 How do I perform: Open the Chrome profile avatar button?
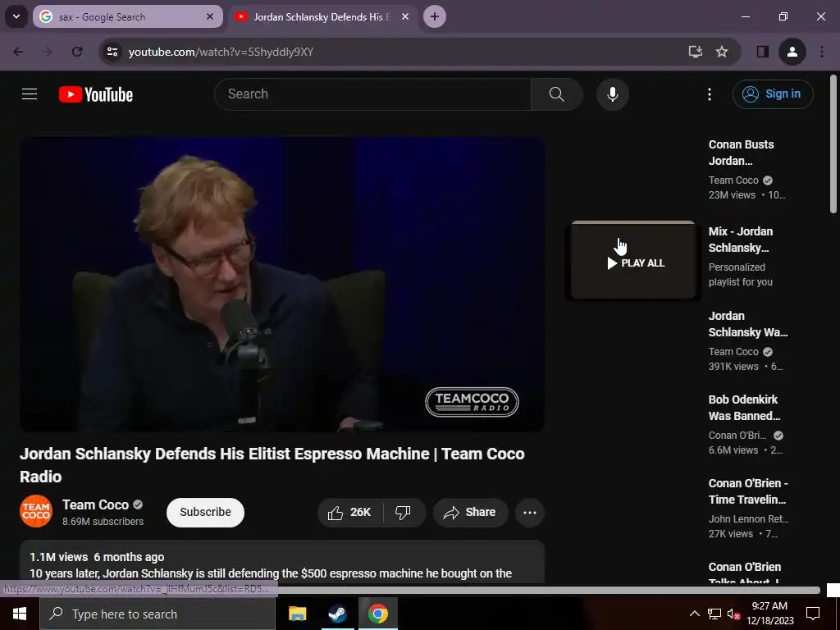click(792, 52)
